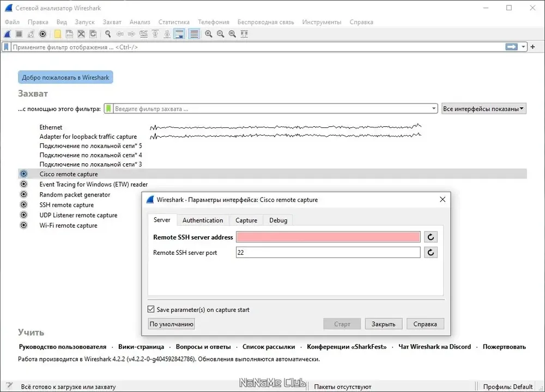Screen dimensions: 545x392
Task: Select the Ethernet interface row
Action: point(272,127)
